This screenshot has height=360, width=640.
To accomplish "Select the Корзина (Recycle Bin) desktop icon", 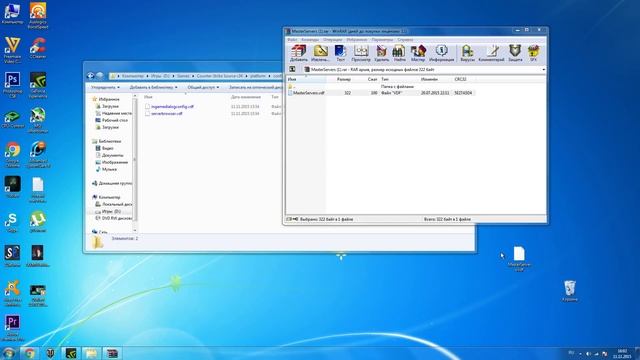I will tap(570, 291).
